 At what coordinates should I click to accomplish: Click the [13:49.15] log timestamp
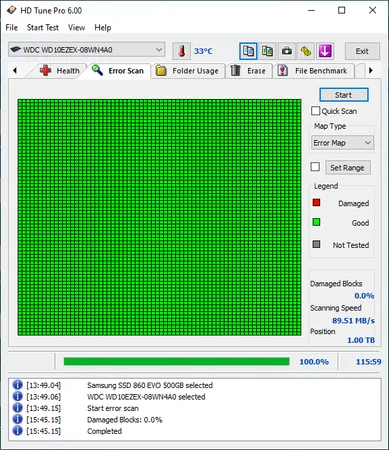click(x=43, y=408)
